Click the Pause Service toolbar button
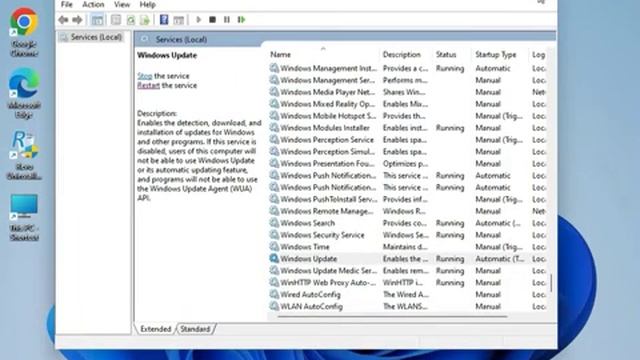Viewport: 640px width, 360px height. 227,20
